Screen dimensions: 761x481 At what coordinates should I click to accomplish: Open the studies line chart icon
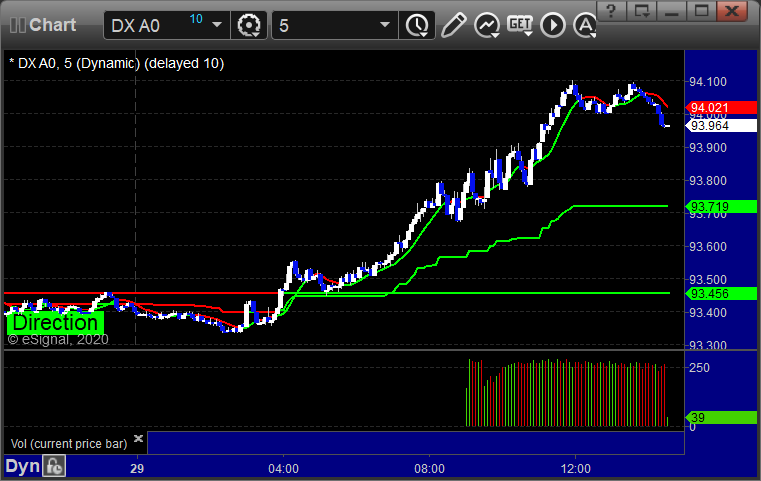pyautogui.click(x=487, y=25)
